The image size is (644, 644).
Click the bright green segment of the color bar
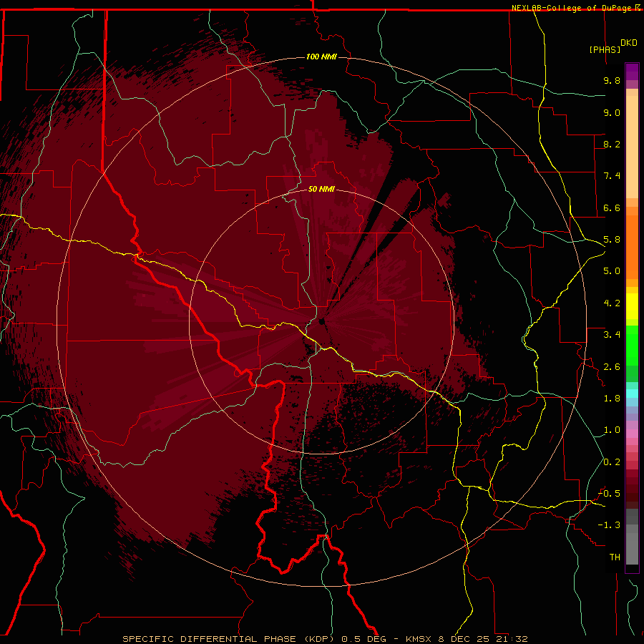click(632, 346)
